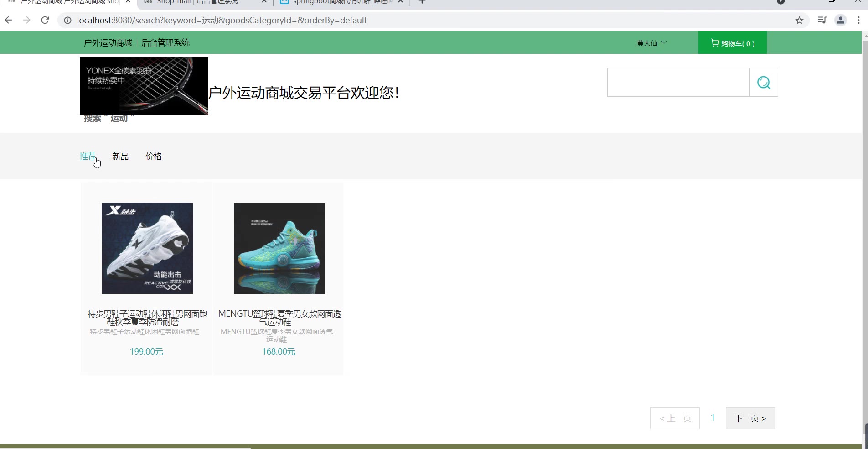Image resolution: width=868 pixels, height=449 pixels.
Task: Close the 户外运动商城 tab
Action: 128,2
